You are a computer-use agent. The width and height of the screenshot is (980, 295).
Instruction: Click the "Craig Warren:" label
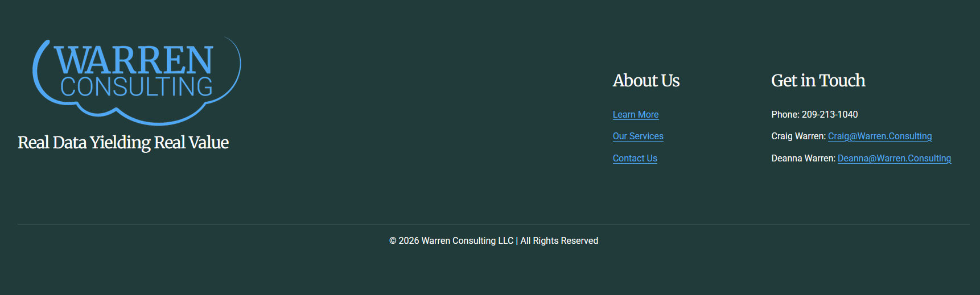point(798,136)
